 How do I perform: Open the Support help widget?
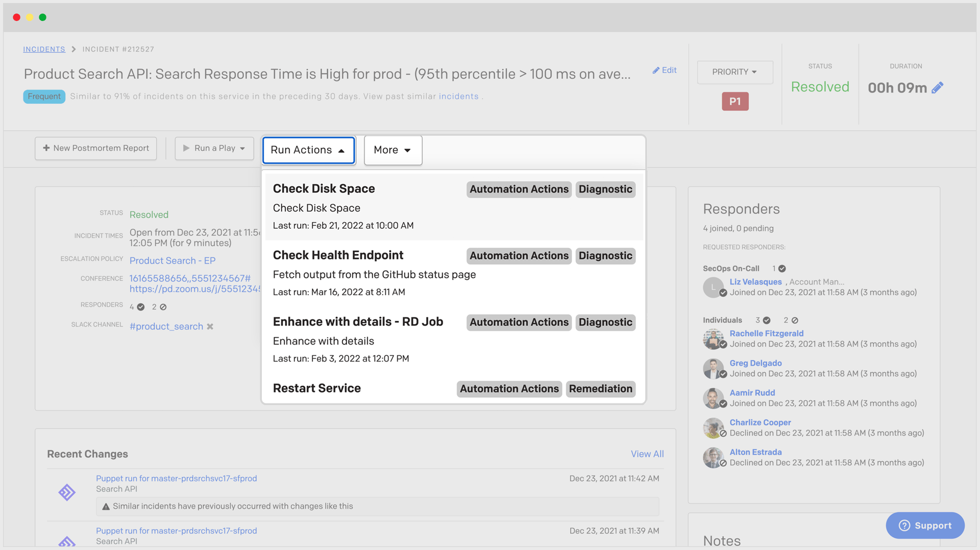925,525
